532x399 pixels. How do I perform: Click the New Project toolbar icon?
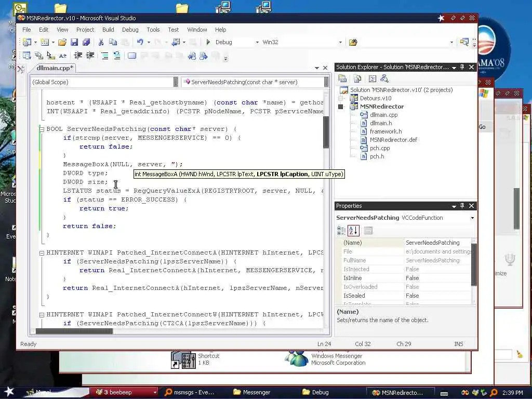(x=27, y=42)
